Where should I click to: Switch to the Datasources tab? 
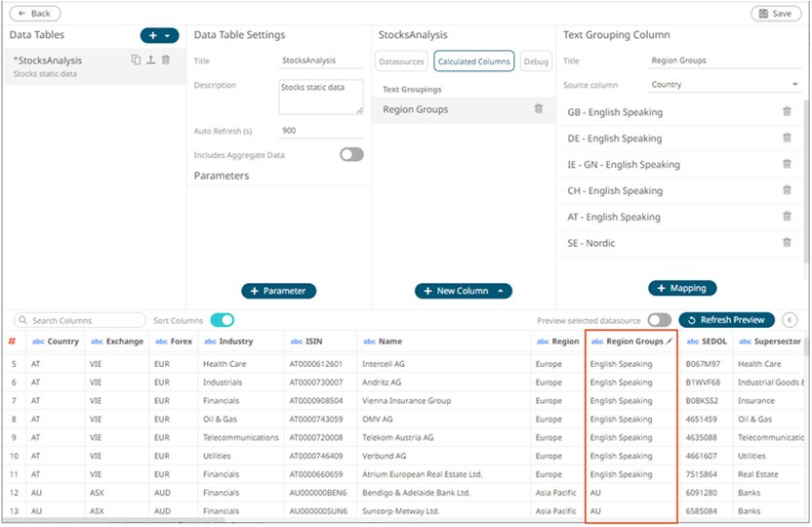point(401,61)
